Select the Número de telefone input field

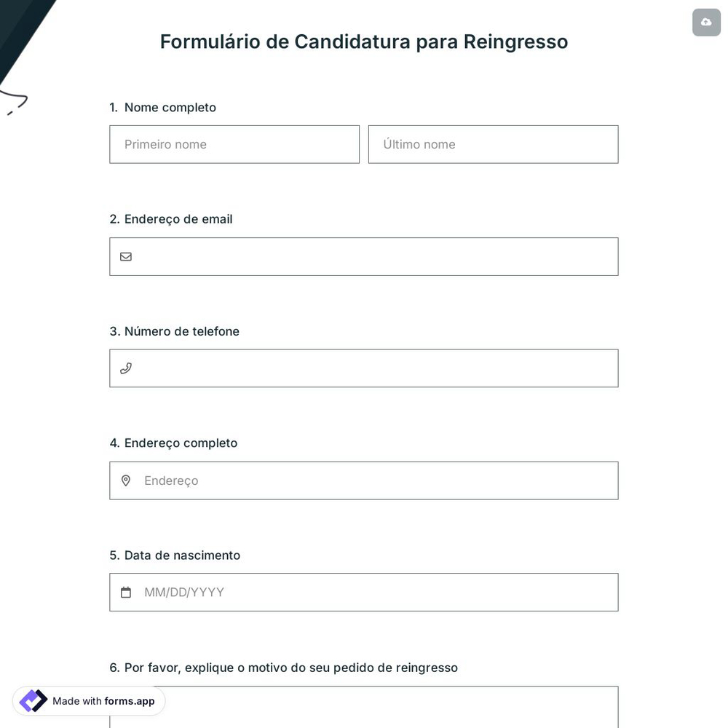click(x=364, y=368)
